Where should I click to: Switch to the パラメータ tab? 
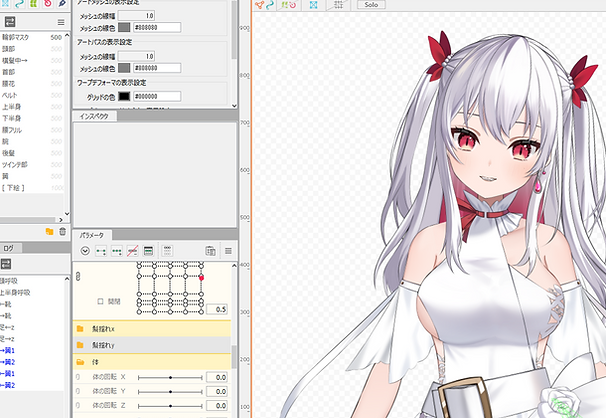pos(92,235)
